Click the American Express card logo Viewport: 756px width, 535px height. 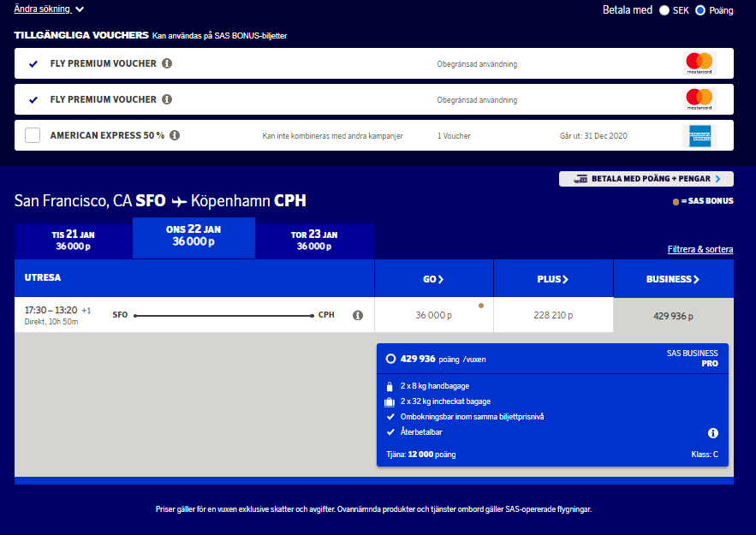(x=699, y=135)
